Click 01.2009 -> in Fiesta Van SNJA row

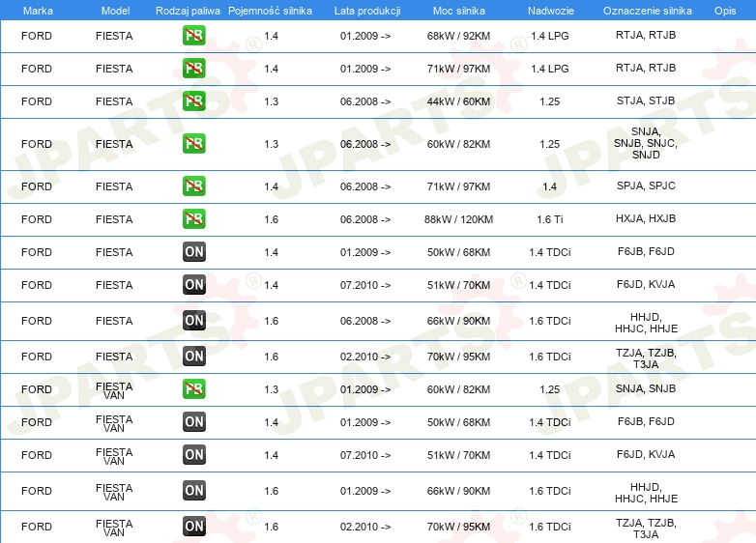click(365, 389)
